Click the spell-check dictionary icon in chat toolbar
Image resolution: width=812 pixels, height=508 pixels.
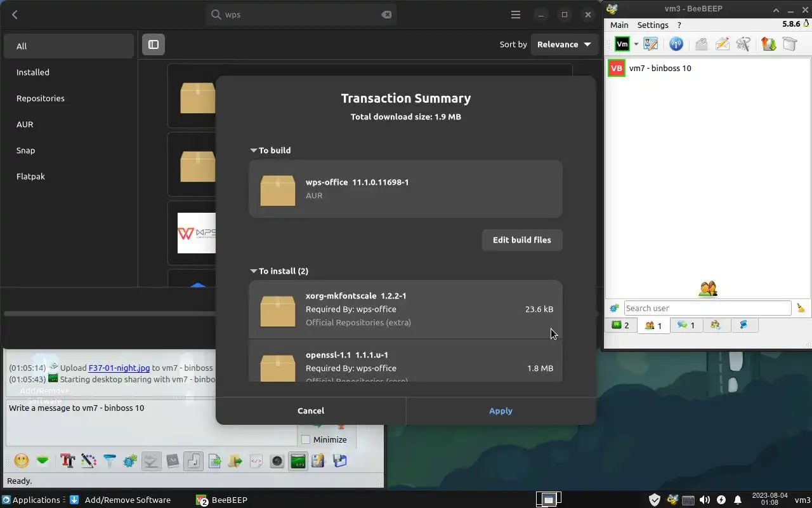point(151,460)
